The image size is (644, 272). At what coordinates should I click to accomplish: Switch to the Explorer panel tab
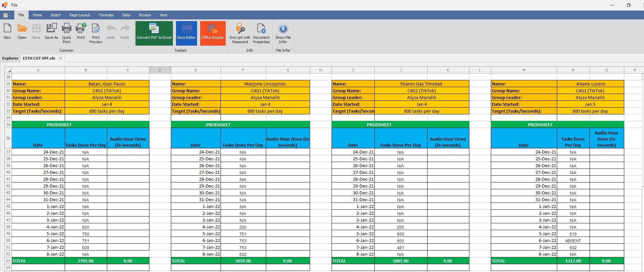tap(10, 58)
